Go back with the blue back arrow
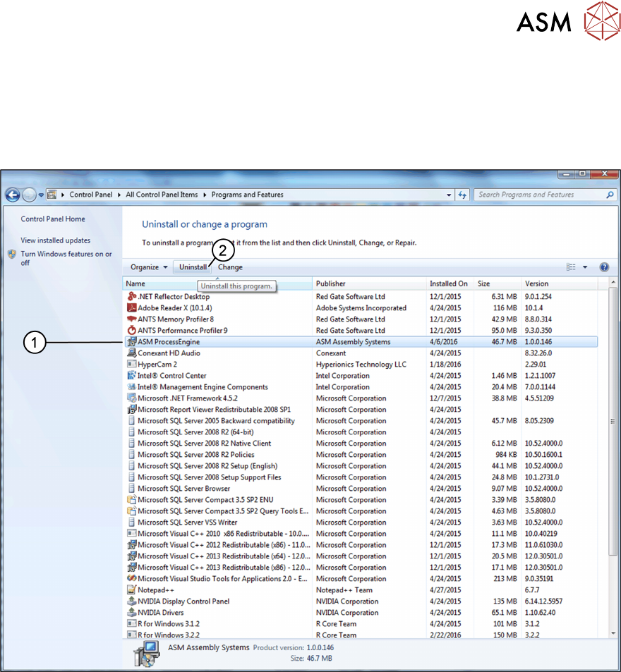Image resolution: width=621 pixels, height=672 pixels. [13, 195]
